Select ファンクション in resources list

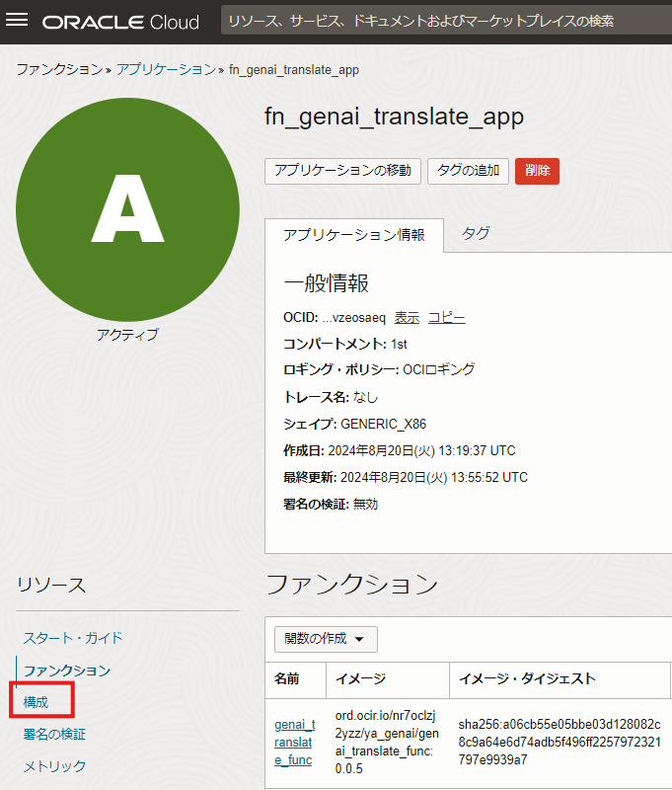(x=67, y=671)
